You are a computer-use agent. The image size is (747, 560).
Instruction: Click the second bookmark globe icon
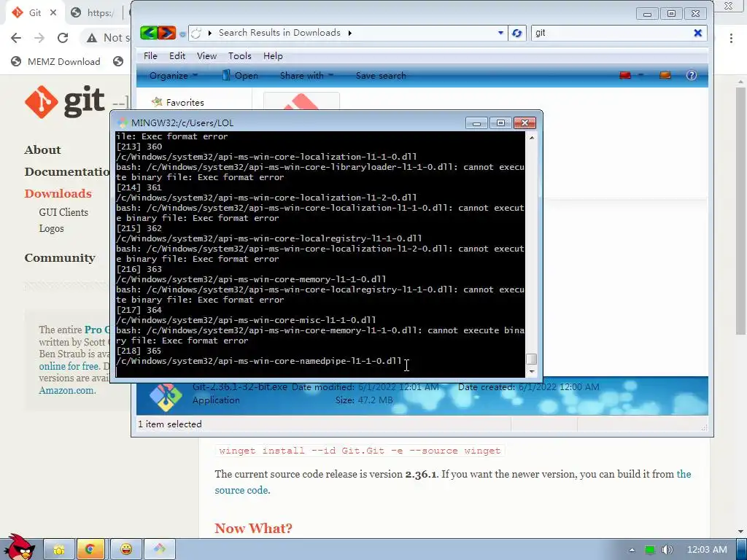tap(118, 61)
